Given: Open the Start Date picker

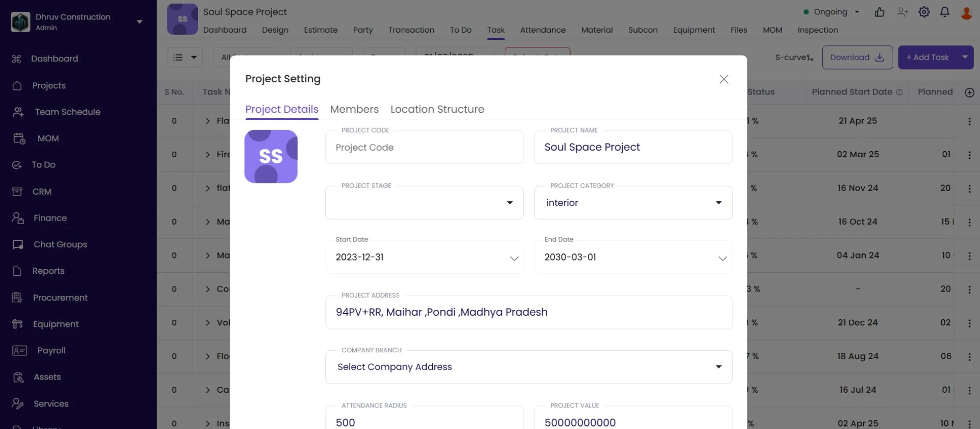Looking at the screenshot, I should coord(424,257).
